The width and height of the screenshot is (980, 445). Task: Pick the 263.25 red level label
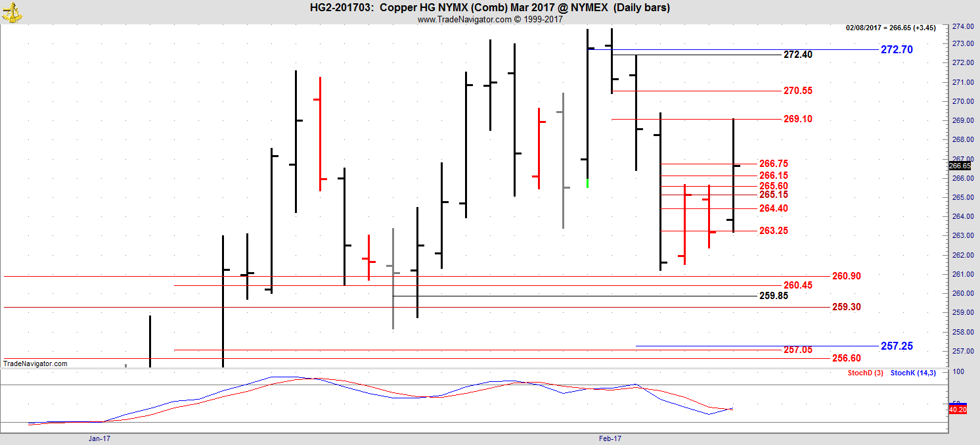pyautogui.click(x=774, y=231)
